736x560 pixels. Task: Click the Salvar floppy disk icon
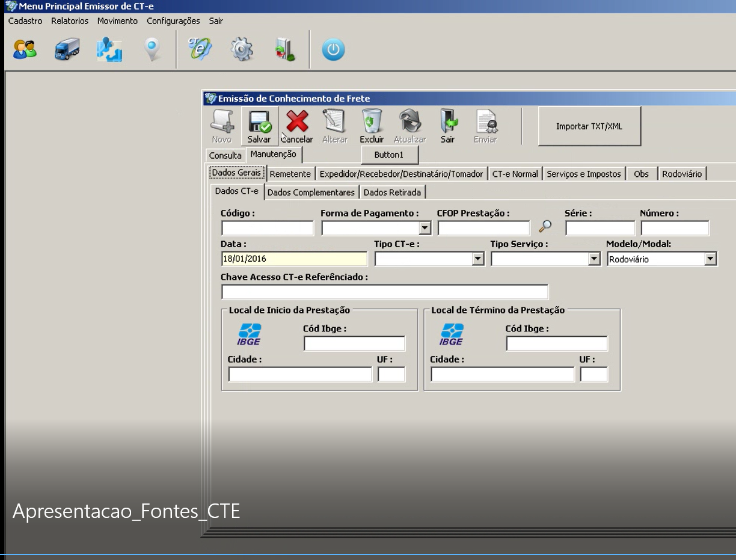click(x=260, y=122)
